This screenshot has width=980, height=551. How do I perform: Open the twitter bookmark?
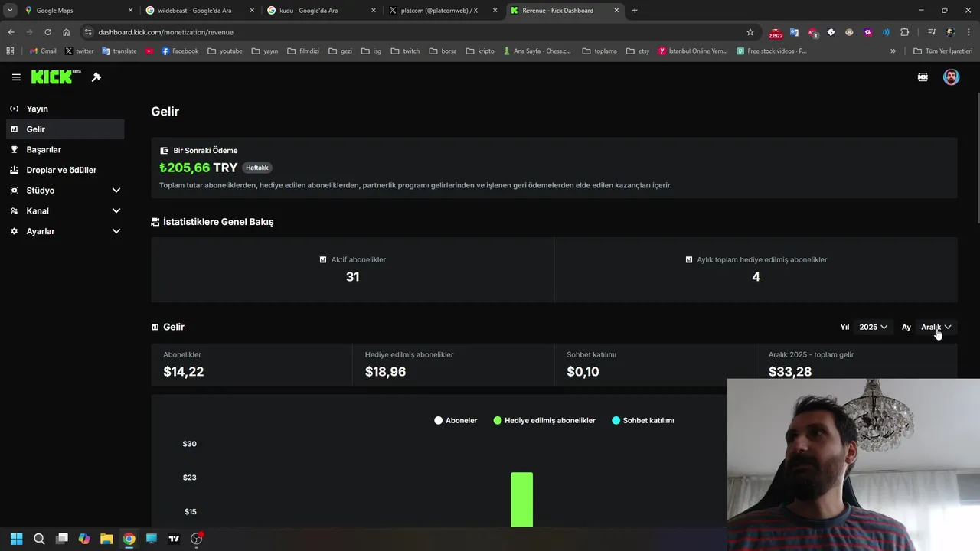point(79,51)
